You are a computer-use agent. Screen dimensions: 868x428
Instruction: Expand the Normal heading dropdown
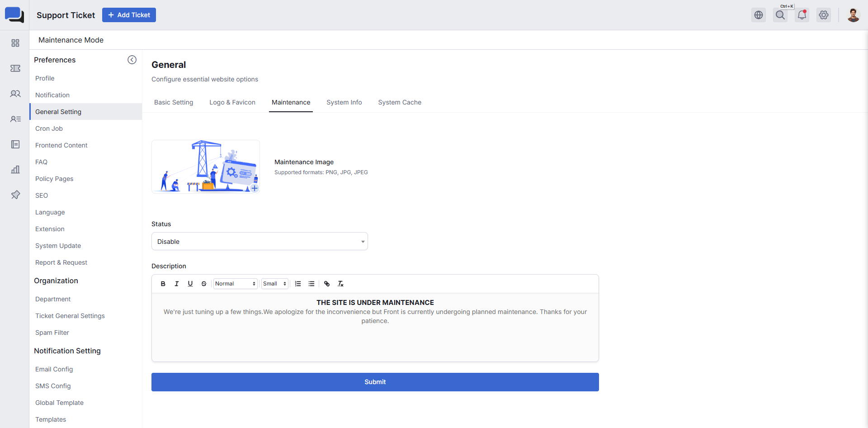coord(235,284)
